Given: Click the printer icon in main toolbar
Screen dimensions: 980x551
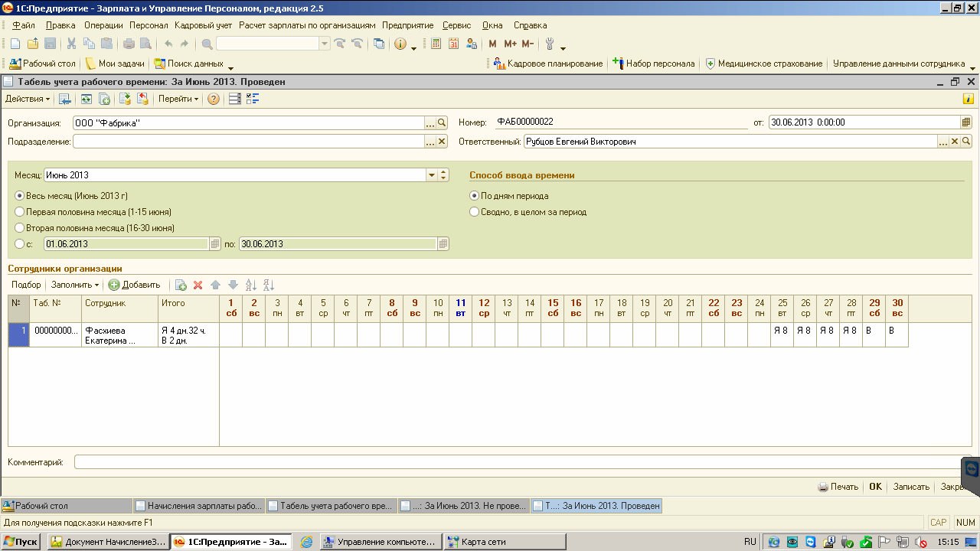Looking at the screenshot, I should coord(129,44).
